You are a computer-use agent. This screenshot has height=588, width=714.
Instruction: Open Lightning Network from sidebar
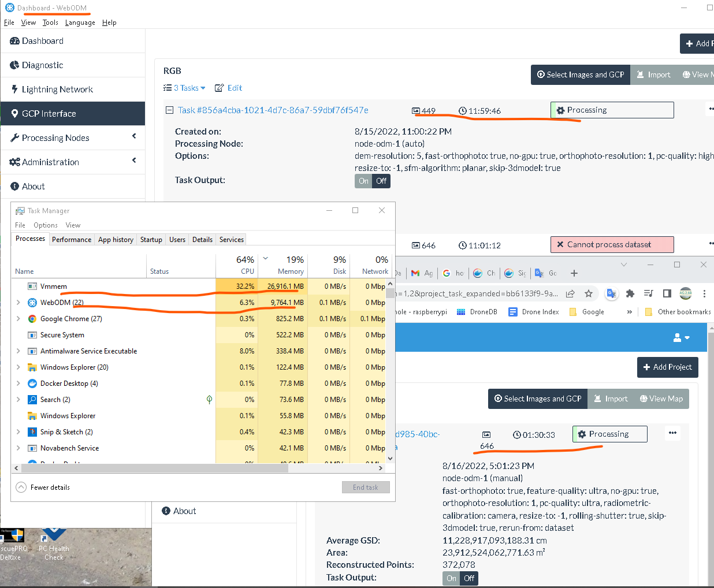coord(57,90)
